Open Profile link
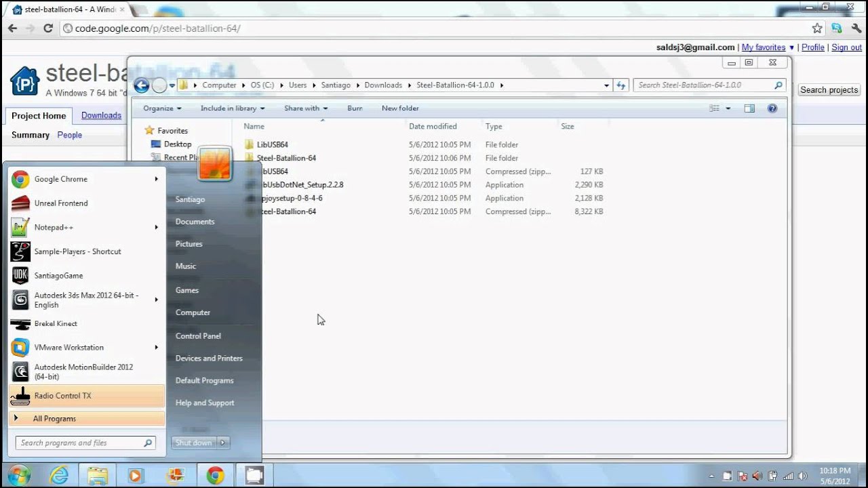The width and height of the screenshot is (868, 488). tap(812, 47)
